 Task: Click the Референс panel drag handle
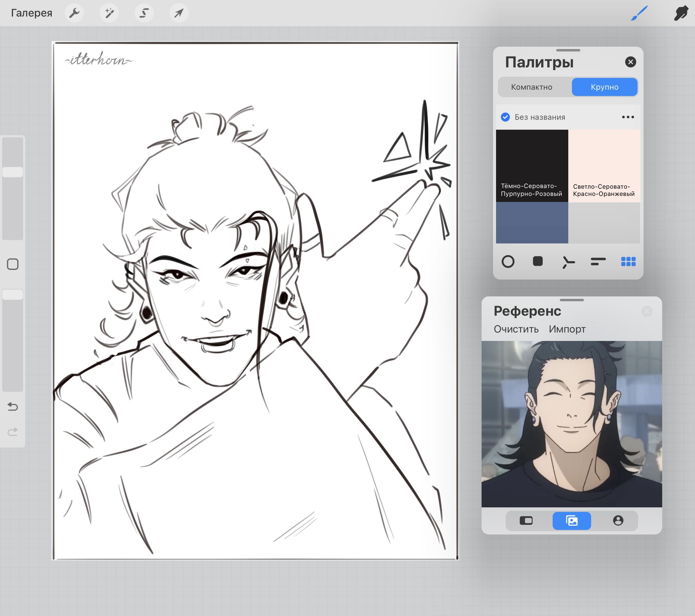tap(572, 300)
